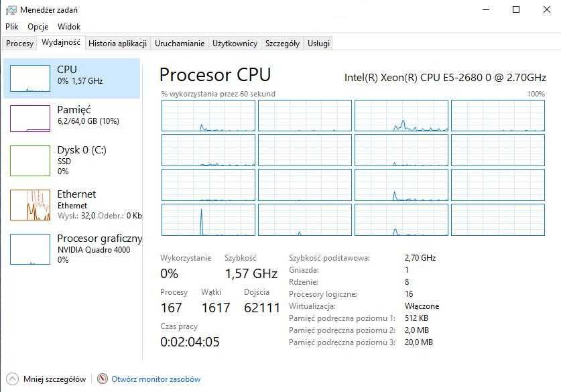Switch to the Historia aplikacji tab
Viewport: 561px width, 392px height.
(x=117, y=44)
